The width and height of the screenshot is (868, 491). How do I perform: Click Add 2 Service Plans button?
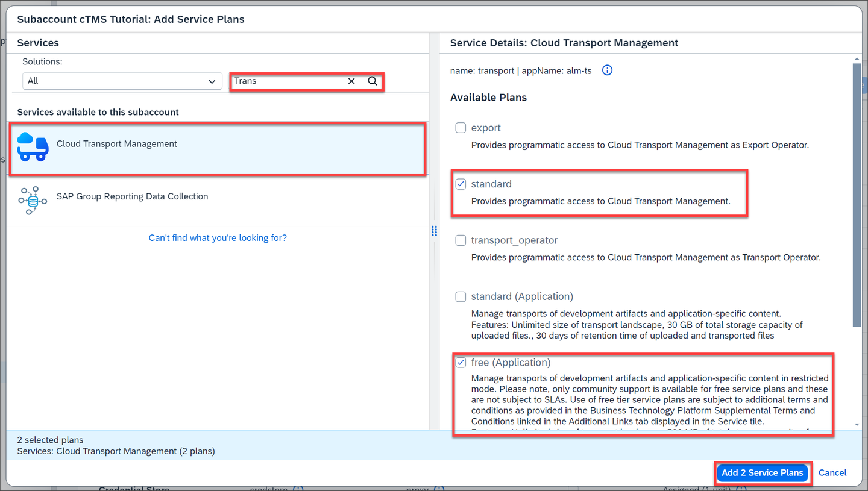point(763,473)
